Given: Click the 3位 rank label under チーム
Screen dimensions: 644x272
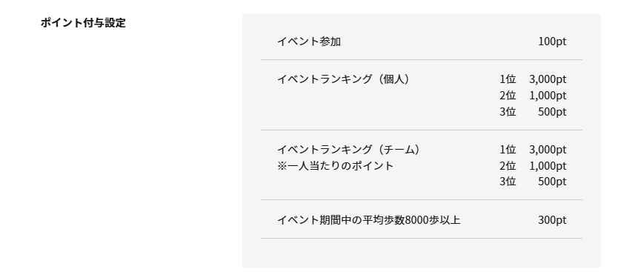Looking at the screenshot, I should 508,181.
